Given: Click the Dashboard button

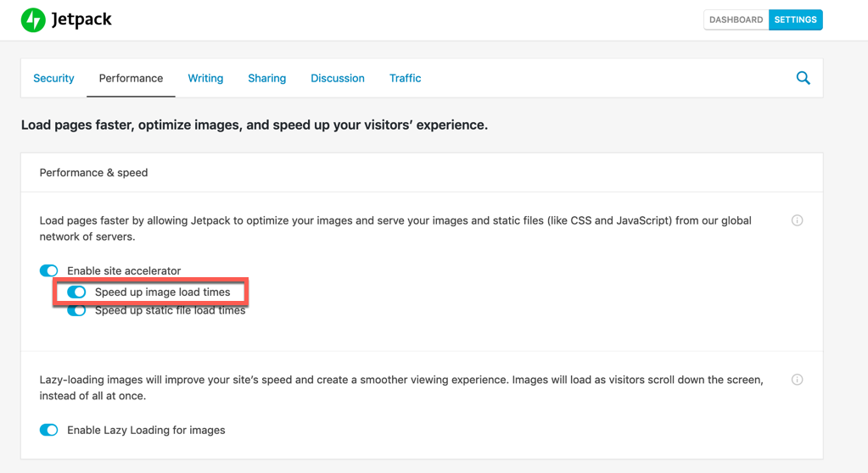Looking at the screenshot, I should pos(736,19).
